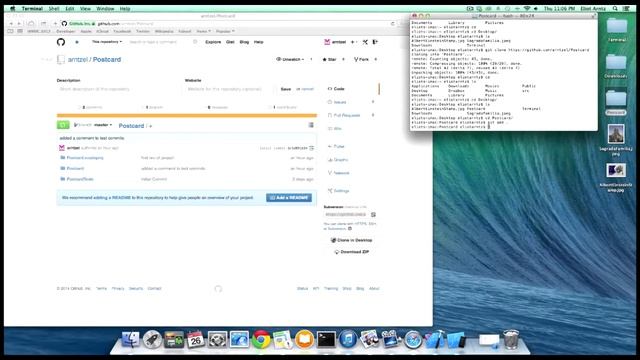Expand the News bookmarks folder dropdown
Image resolution: width=640 pixels, height=360 pixels.
point(204,31)
